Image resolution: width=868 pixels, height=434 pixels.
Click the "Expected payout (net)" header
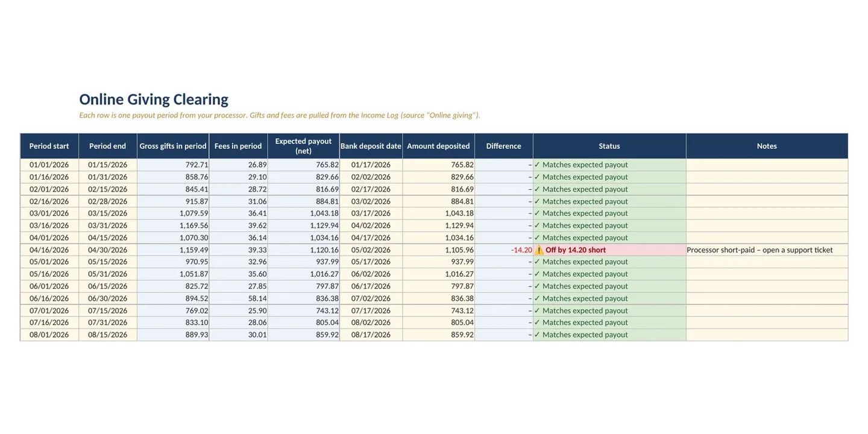point(304,146)
